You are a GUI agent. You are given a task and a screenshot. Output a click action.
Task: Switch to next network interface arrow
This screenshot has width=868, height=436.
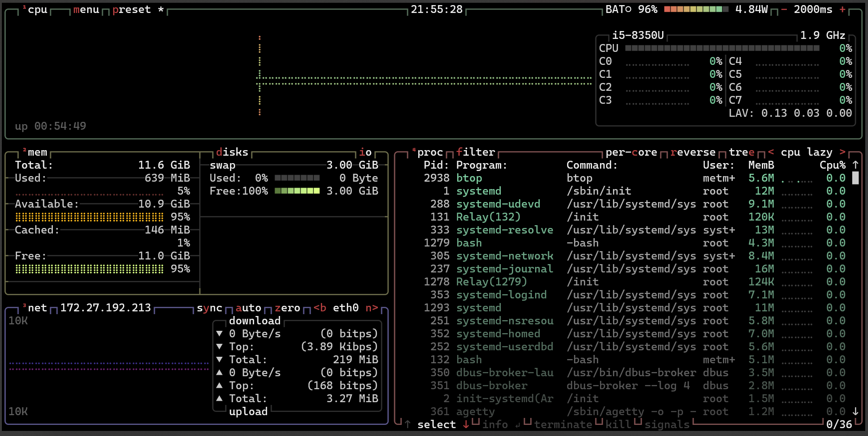(x=372, y=308)
